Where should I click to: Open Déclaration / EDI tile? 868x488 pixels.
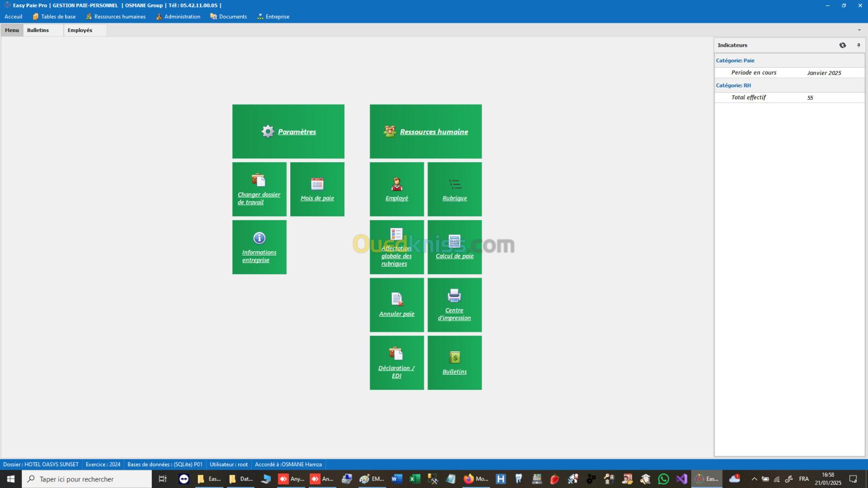pos(397,363)
